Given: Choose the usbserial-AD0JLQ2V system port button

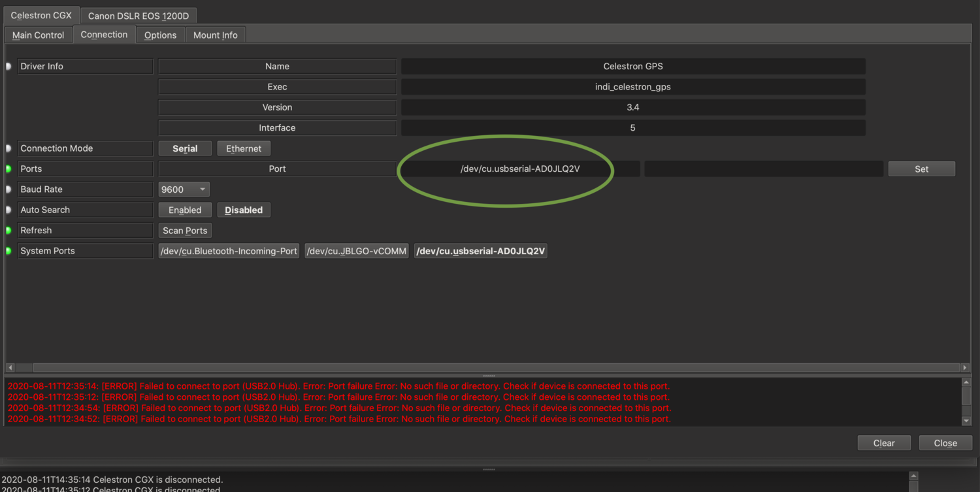Looking at the screenshot, I should pos(481,251).
